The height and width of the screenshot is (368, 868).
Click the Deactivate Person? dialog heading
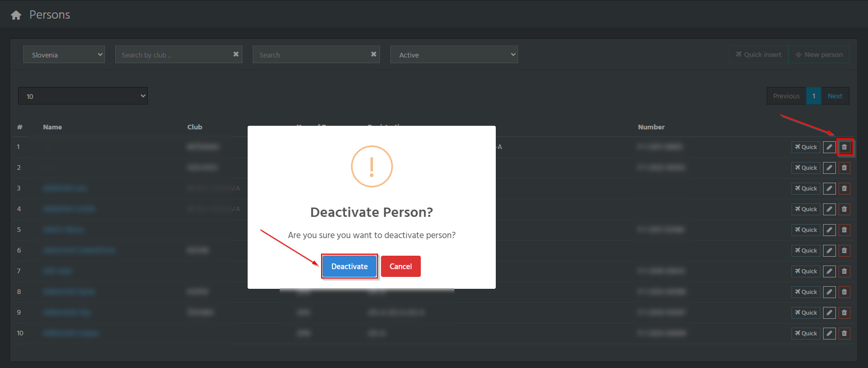click(372, 212)
